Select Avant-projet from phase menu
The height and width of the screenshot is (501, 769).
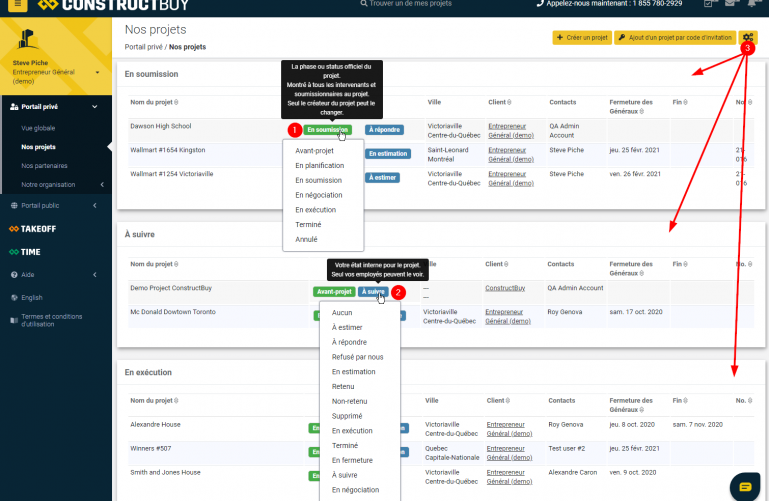click(x=314, y=151)
